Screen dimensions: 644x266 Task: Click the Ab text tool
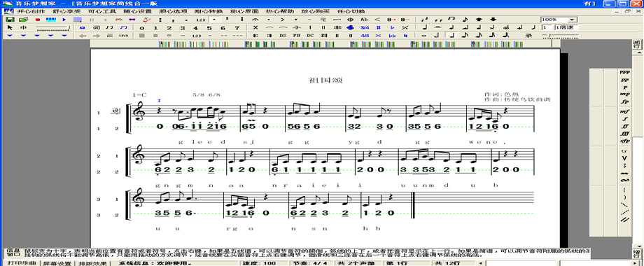click(x=364, y=20)
